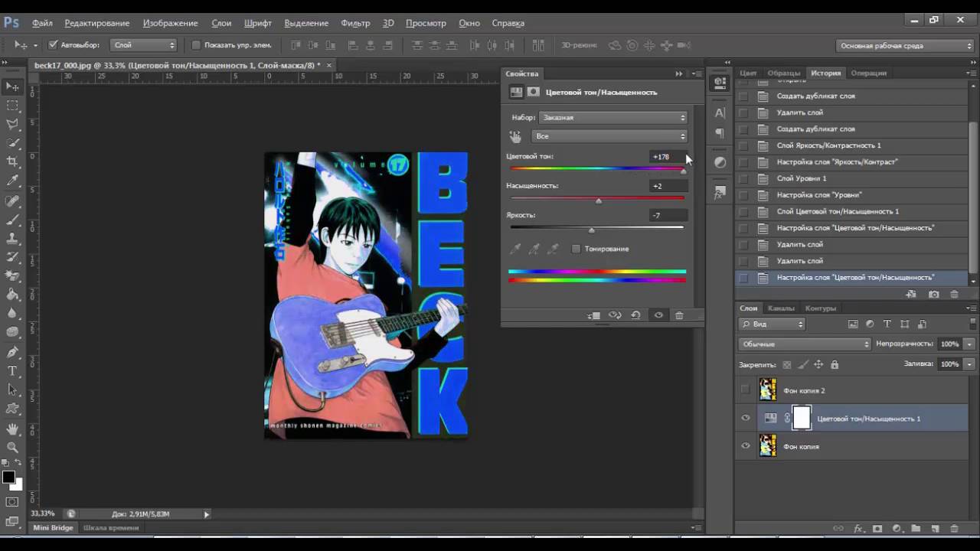Set history brush source for Слой Уровни 1
The image size is (980, 551).
click(x=743, y=178)
